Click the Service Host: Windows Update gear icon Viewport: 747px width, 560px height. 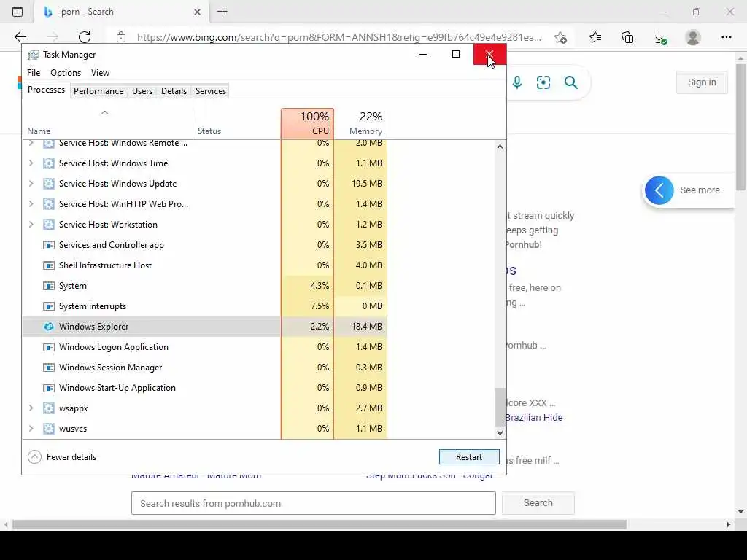[x=49, y=183]
